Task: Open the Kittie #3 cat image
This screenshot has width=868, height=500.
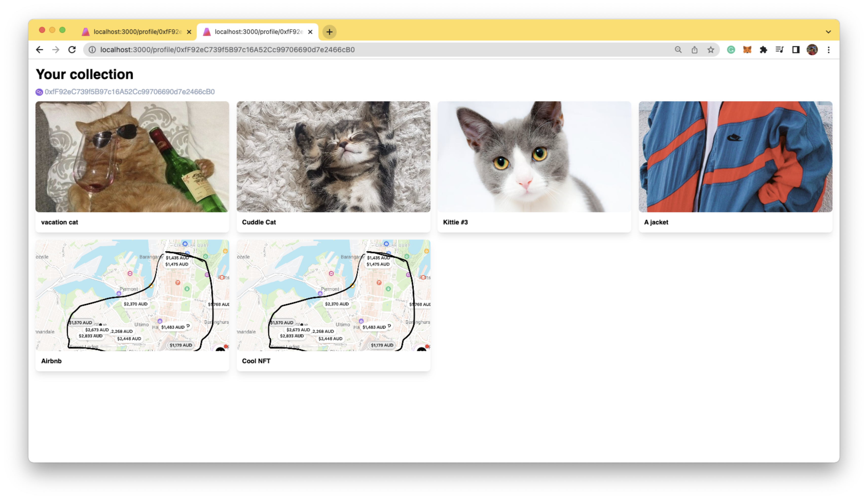Action: pos(534,157)
